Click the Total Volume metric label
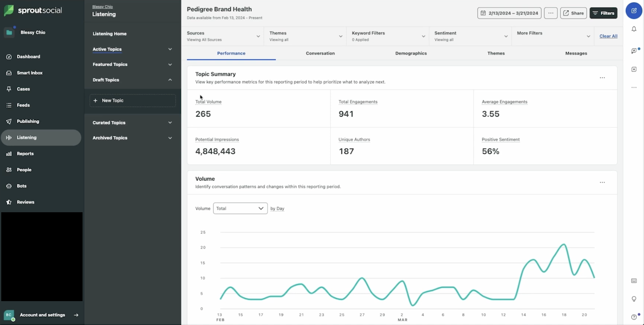Screen dimensions: 644x325 pos(208,102)
